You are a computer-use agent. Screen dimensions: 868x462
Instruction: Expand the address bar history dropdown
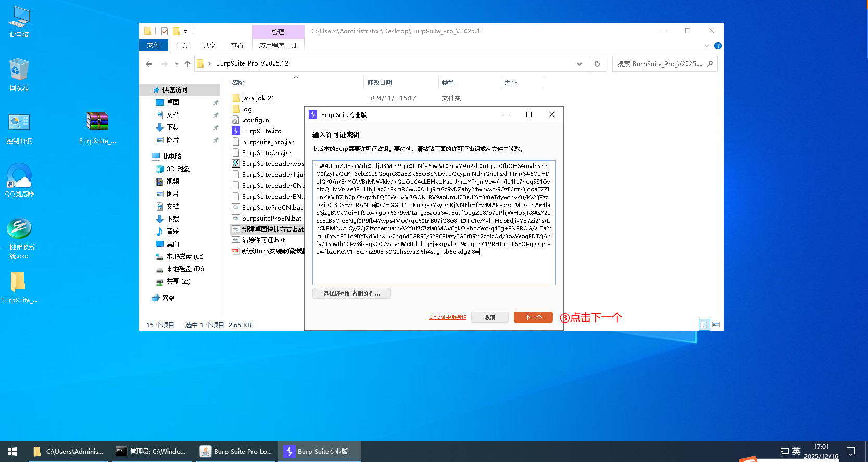(579, 63)
